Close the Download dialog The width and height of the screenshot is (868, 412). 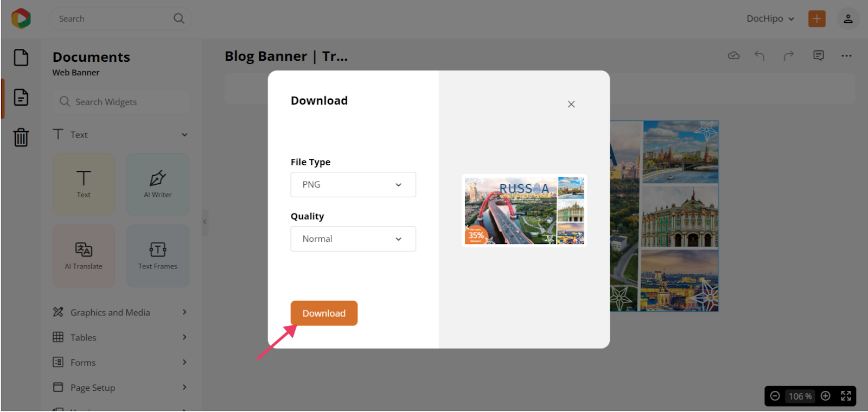coord(571,104)
